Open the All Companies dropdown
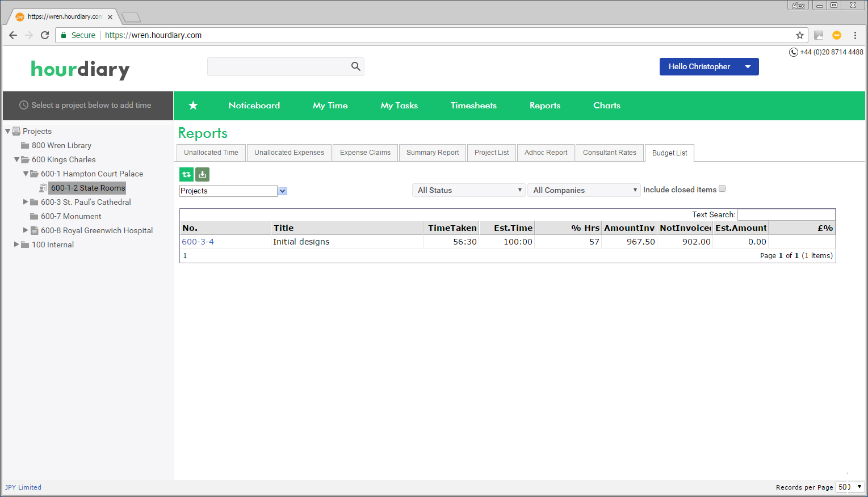This screenshot has width=868, height=497. coord(584,189)
